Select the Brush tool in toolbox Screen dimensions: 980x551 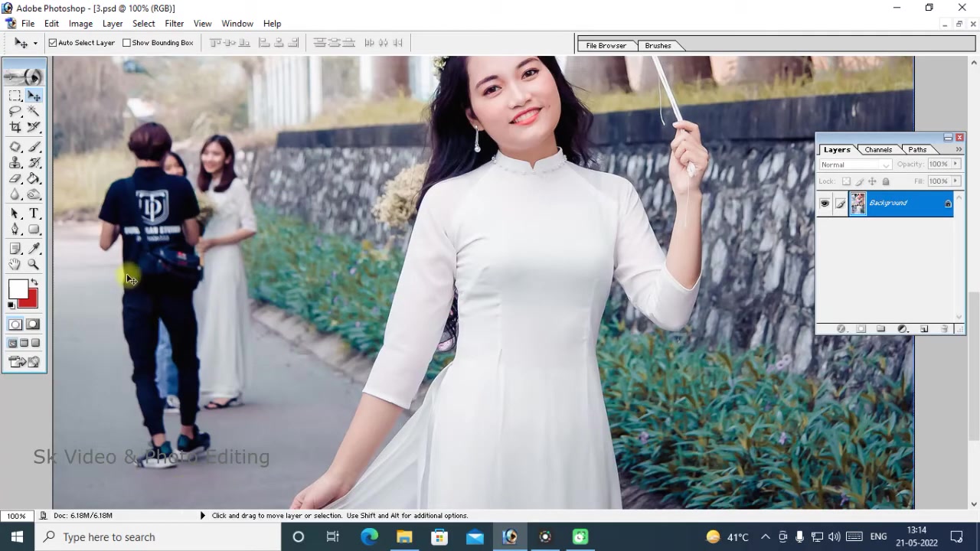click(x=34, y=146)
